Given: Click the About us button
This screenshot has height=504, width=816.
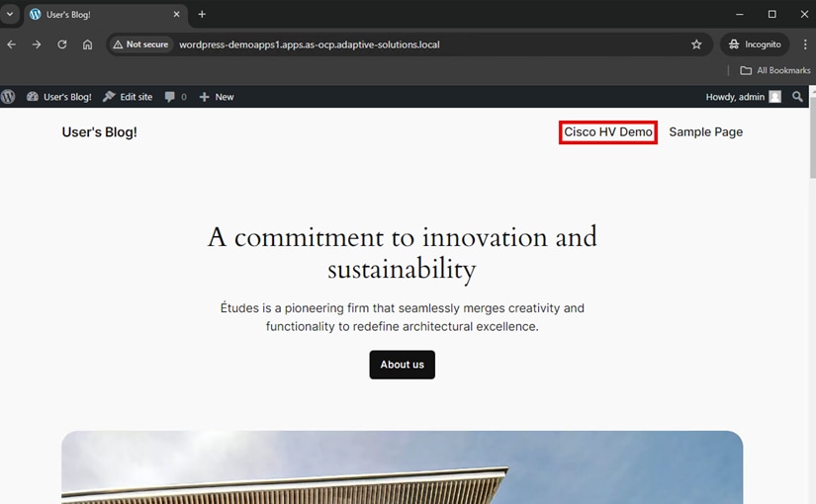Looking at the screenshot, I should click(x=403, y=365).
